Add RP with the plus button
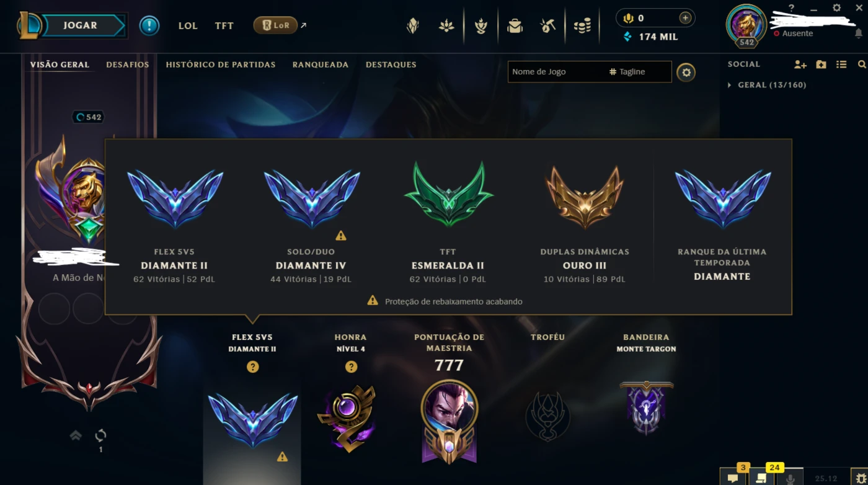 (x=685, y=18)
